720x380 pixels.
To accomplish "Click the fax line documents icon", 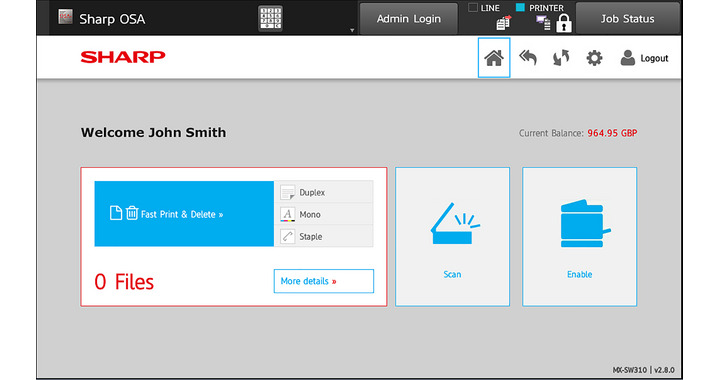I will (504, 23).
